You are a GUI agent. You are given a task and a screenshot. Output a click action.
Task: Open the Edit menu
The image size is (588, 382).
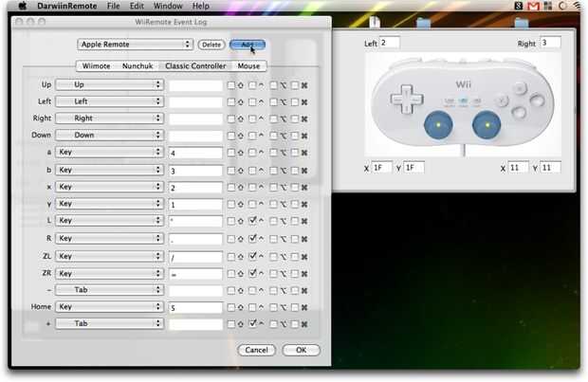(137, 6)
